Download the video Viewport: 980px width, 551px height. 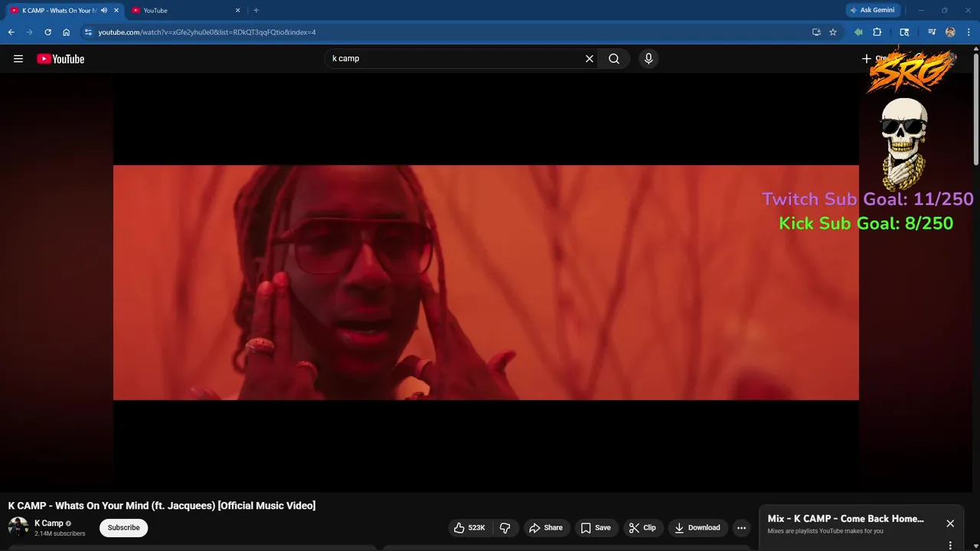tap(697, 528)
